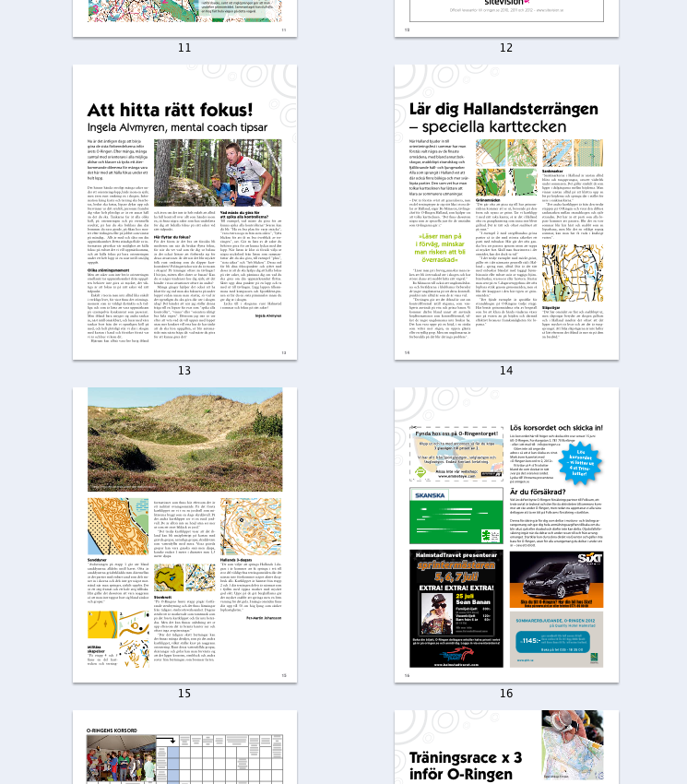This screenshot has height=784, width=687.
Task: Click the page 12 thumbnail
Action: tap(506, 18)
